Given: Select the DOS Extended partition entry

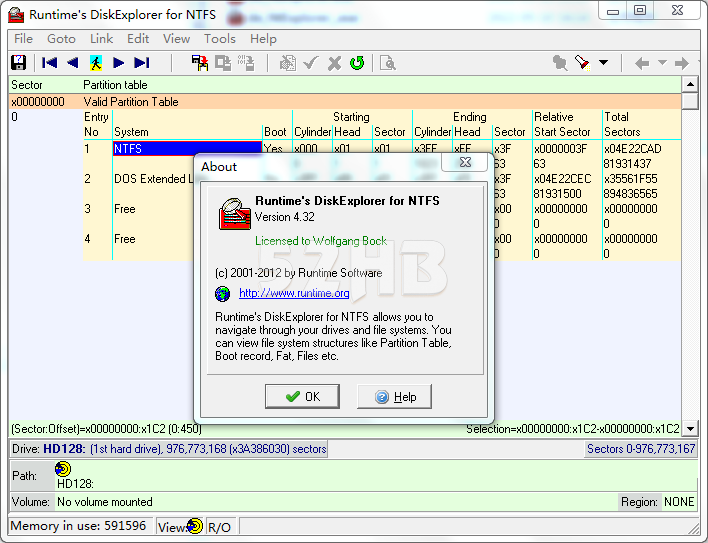Looking at the screenshot, I should click(x=153, y=179).
